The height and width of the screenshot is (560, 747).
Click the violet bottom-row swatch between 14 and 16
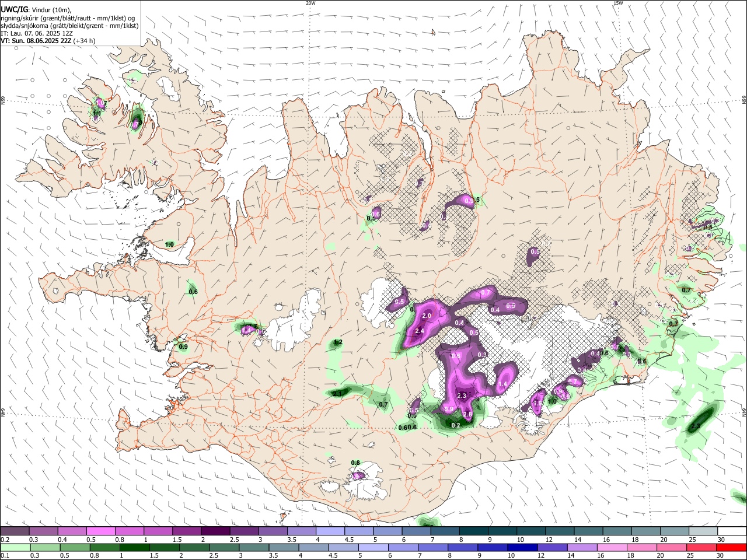coord(581,548)
